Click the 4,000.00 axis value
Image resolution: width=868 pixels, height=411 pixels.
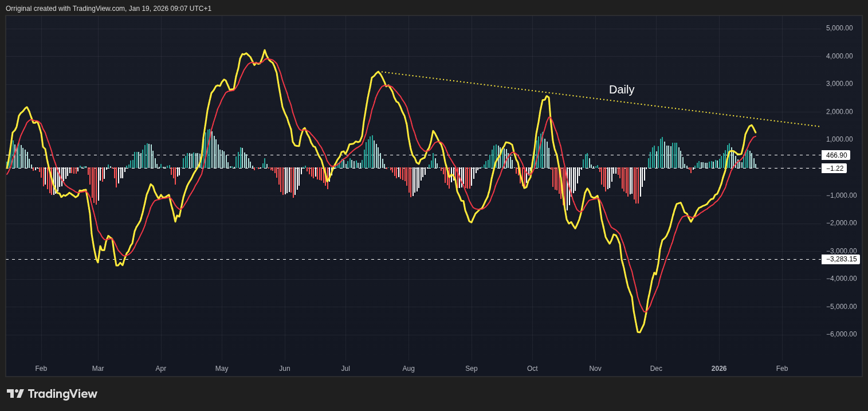[839, 56]
